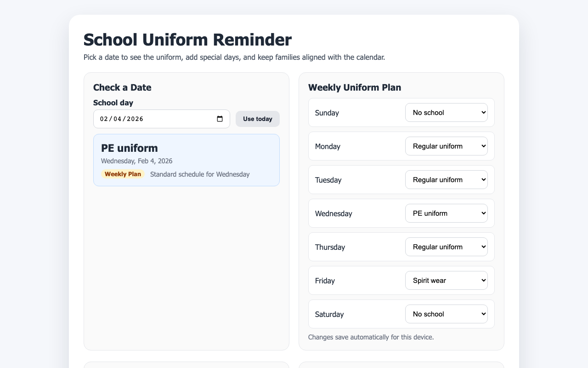Click the Use today button
This screenshot has height=368, width=588.
pos(257,119)
